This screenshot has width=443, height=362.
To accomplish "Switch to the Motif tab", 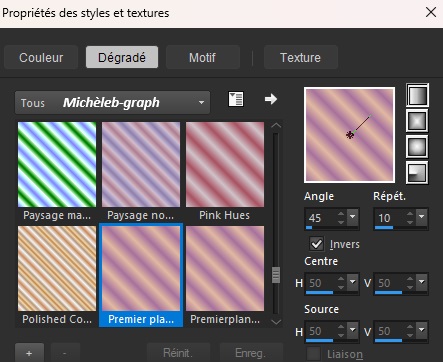I will (x=203, y=57).
